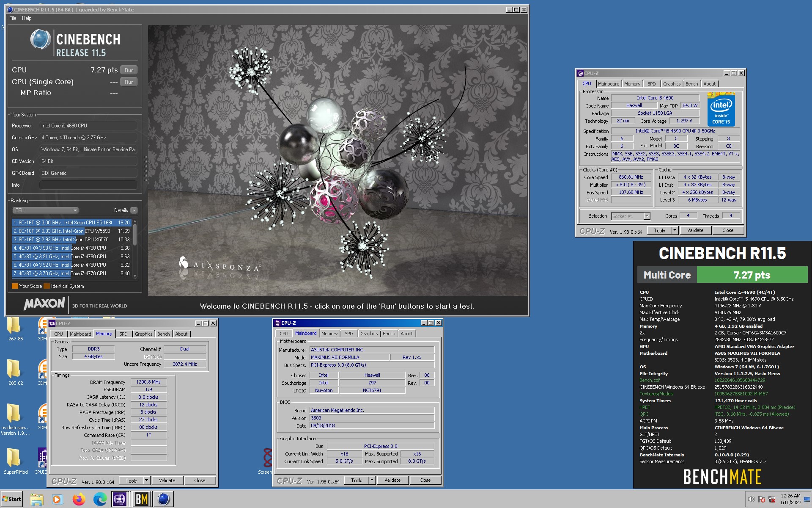
Task: Click the Cinebench logo sphere icon
Action: tap(41, 39)
